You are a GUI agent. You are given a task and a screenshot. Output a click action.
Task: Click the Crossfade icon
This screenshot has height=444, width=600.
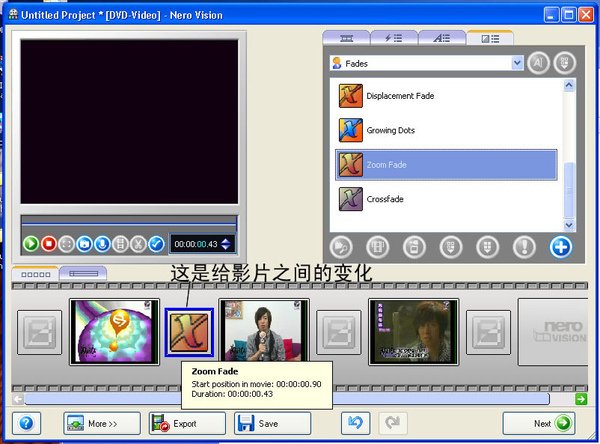tap(351, 199)
